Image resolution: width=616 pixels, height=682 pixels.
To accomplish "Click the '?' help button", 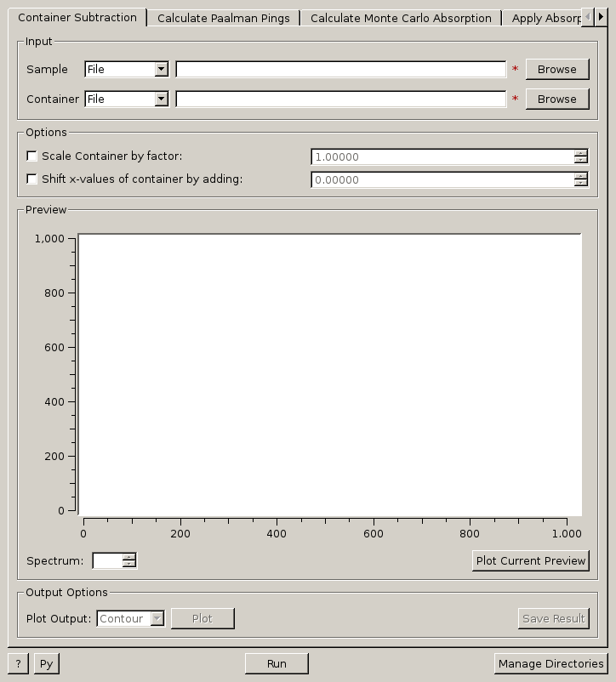I will tap(18, 663).
